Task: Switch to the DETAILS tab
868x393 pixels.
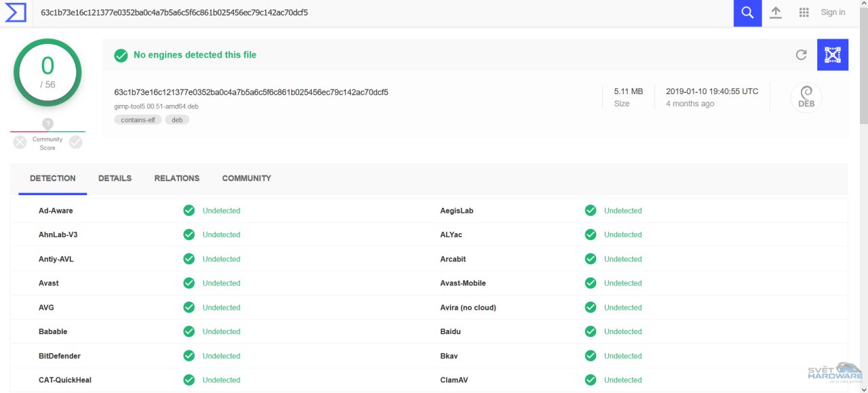Action: pos(115,178)
